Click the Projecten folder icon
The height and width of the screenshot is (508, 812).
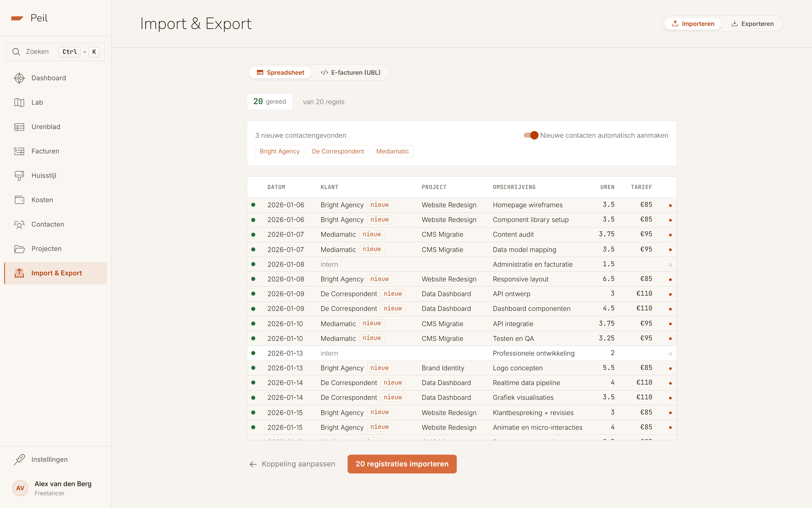[x=19, y=249]
